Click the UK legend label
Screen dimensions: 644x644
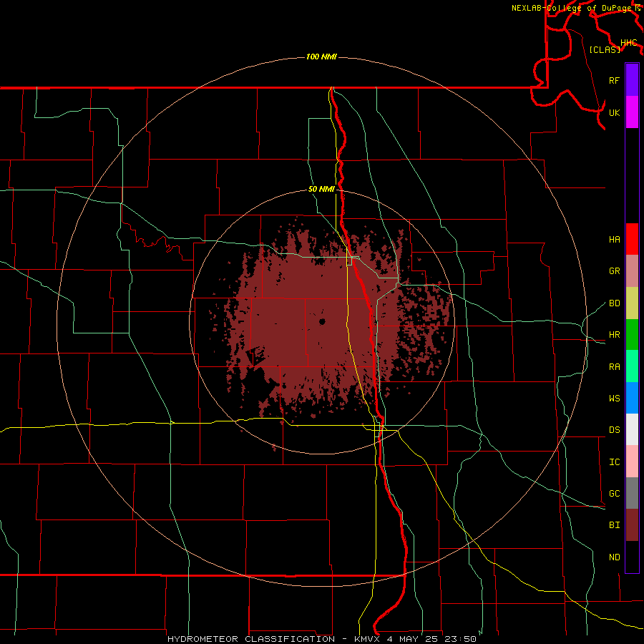click(614, 112)
